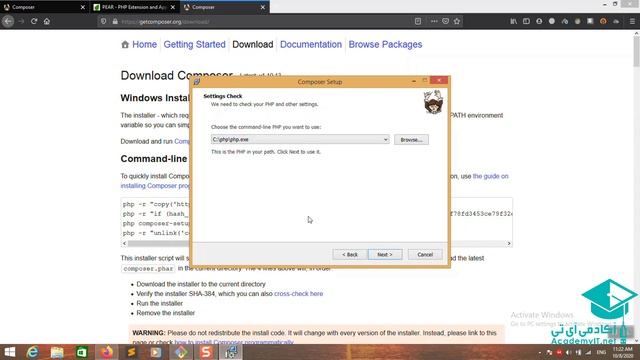This screenshot has height=360, width=640.
Task: Click the network signal tray icon
Action: point(588,352)
